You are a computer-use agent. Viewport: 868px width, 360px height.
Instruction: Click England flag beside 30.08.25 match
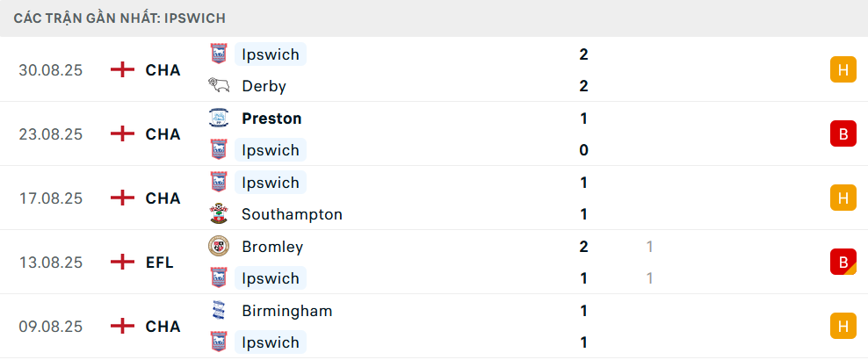tap(122, 70)
